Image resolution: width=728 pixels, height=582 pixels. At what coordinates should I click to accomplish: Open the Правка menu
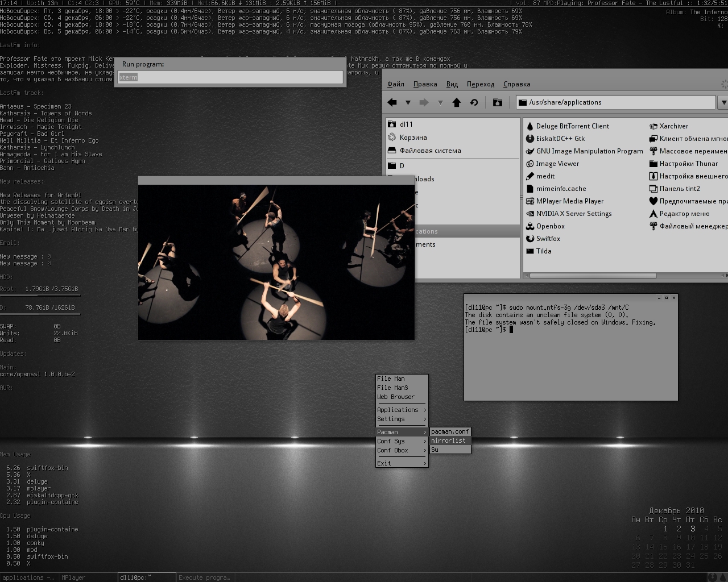(x=425, y=84)
